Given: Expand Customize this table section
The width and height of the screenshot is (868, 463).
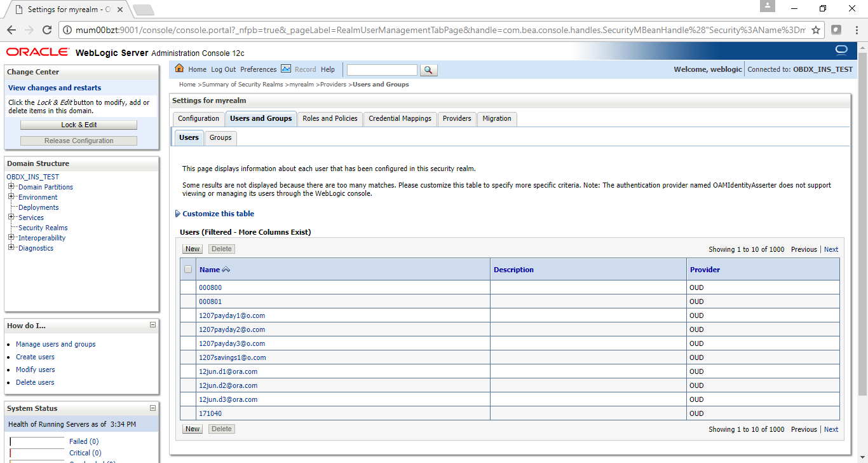Looking at the screenshot, I should pos(215,214).
